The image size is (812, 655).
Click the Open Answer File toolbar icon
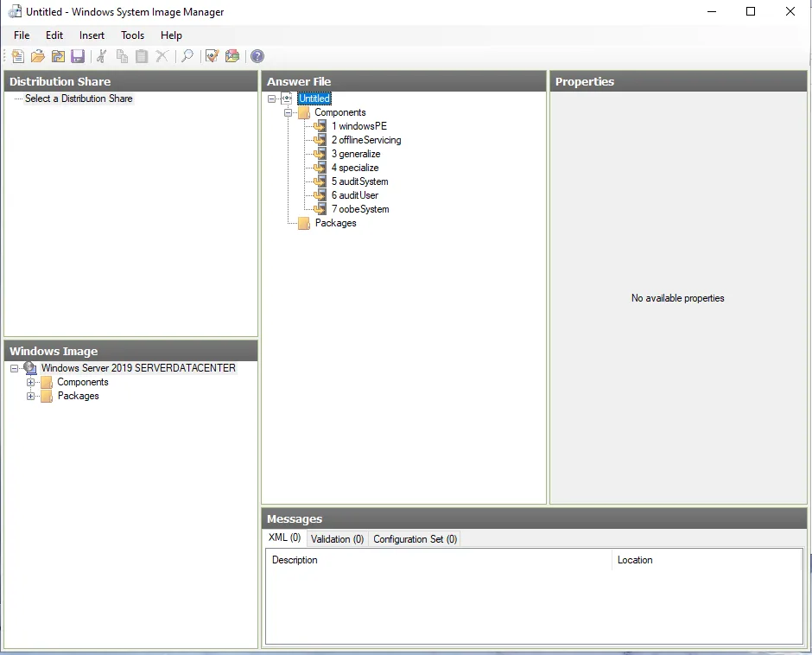tap(38, 56)
